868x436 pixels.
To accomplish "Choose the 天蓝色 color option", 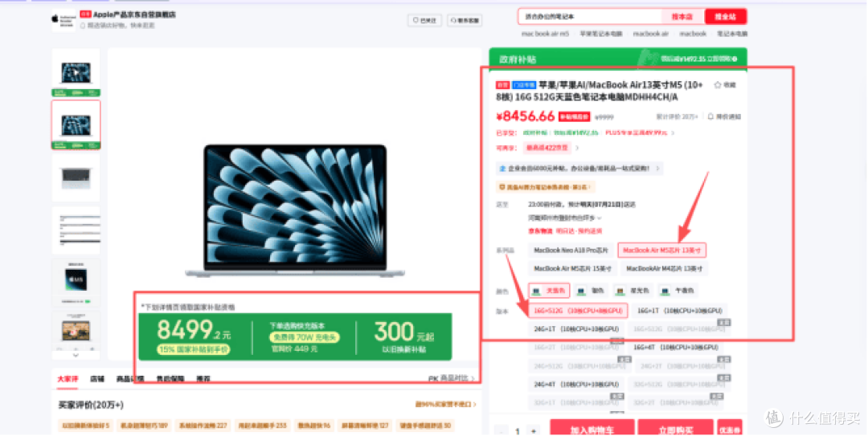I will [549, 291].
